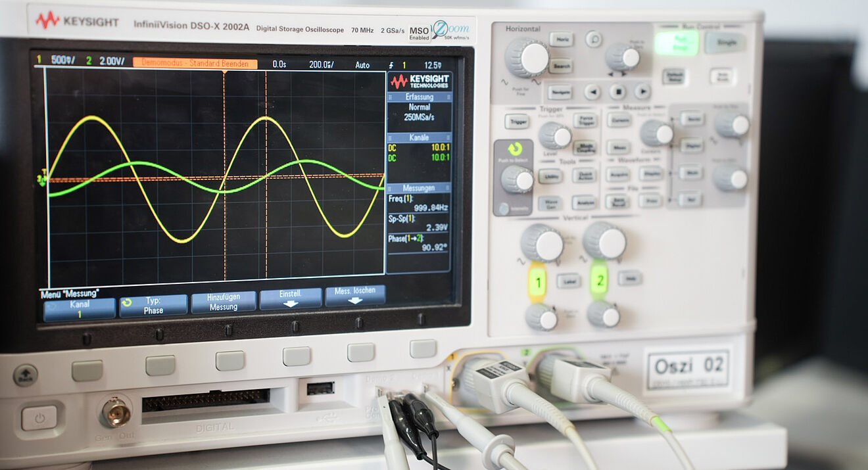This screenshot has width=868, height=470.
Task: Toggle channel 1 yellow button
Action: pos(538,283)
